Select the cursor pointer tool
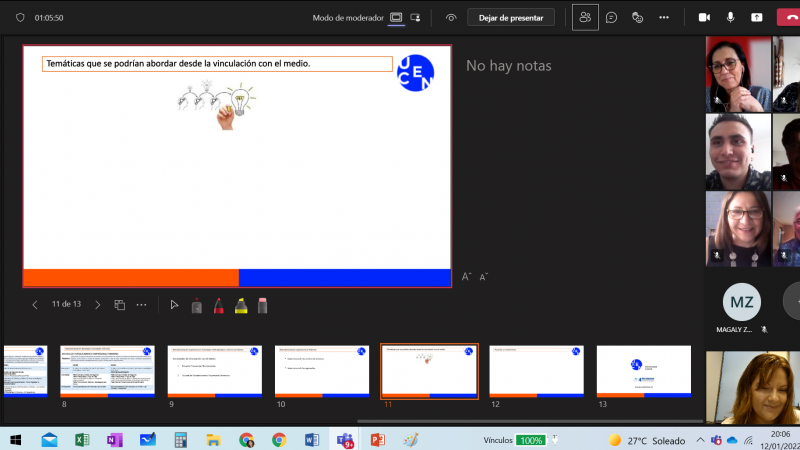Viewport: 800px width, 450px height. 174,305
